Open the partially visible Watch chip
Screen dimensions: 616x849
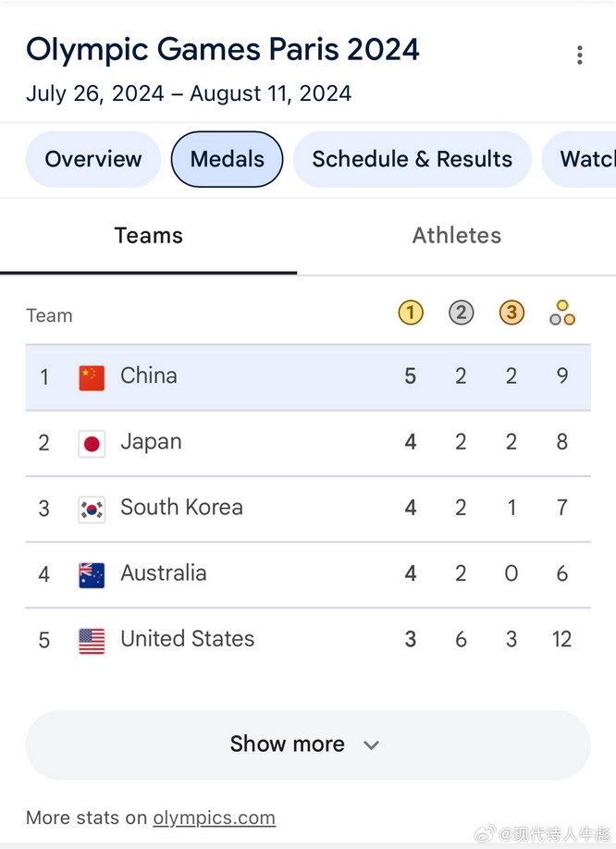click(586, 159)
